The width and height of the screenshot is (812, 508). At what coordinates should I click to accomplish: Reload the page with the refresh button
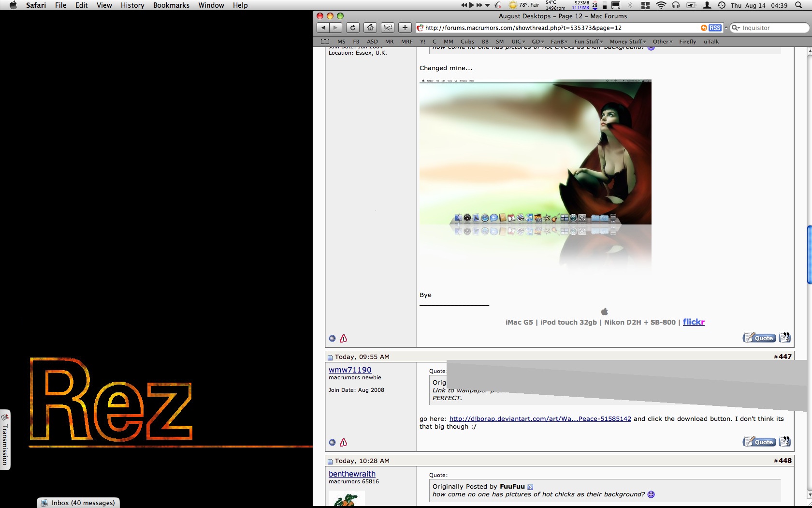pyautogui.click(x=353, y=28)
